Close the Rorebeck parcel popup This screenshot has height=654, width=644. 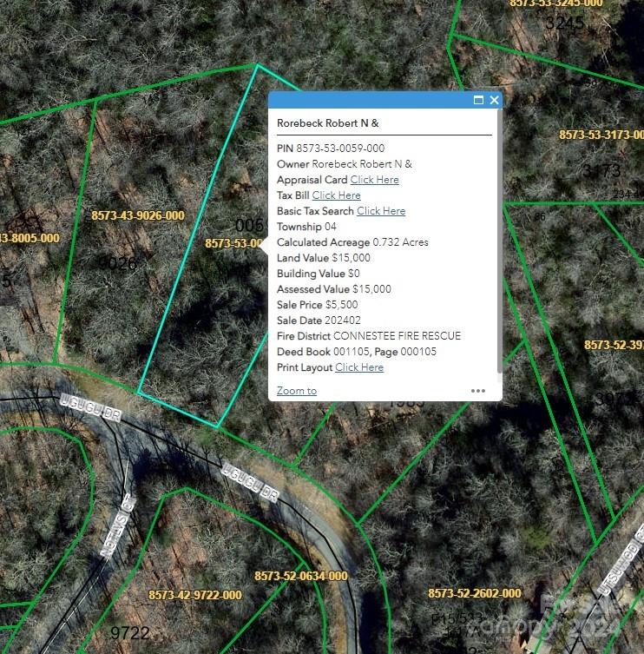pyautogui.click(x=495, y=100)
